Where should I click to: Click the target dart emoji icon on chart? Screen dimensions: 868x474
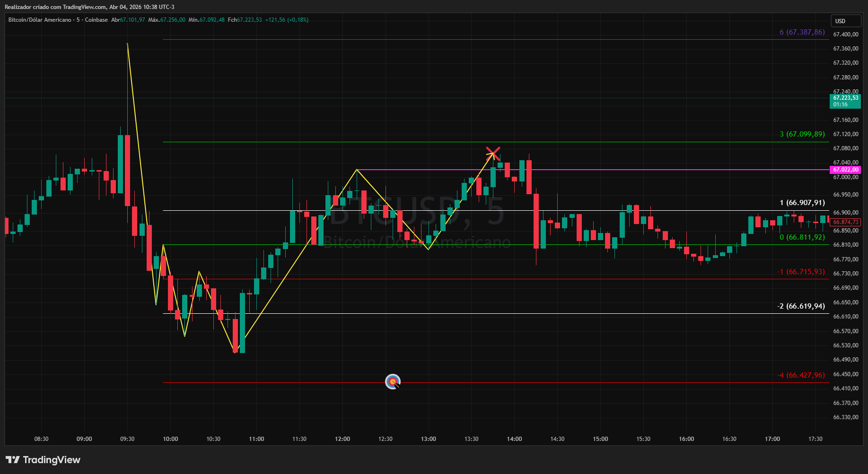[393, 381]
